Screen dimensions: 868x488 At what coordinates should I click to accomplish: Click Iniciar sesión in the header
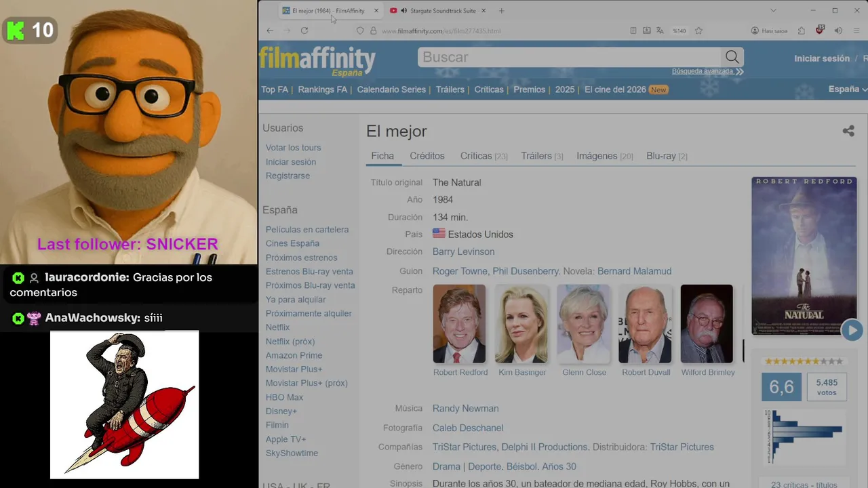[x=822, y=58]
